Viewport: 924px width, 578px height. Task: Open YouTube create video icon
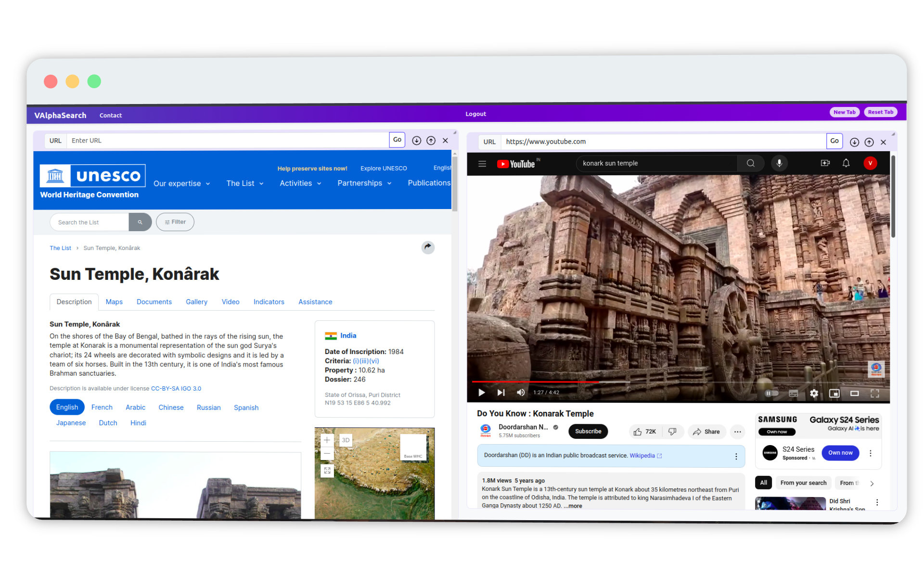click(825, 163)
